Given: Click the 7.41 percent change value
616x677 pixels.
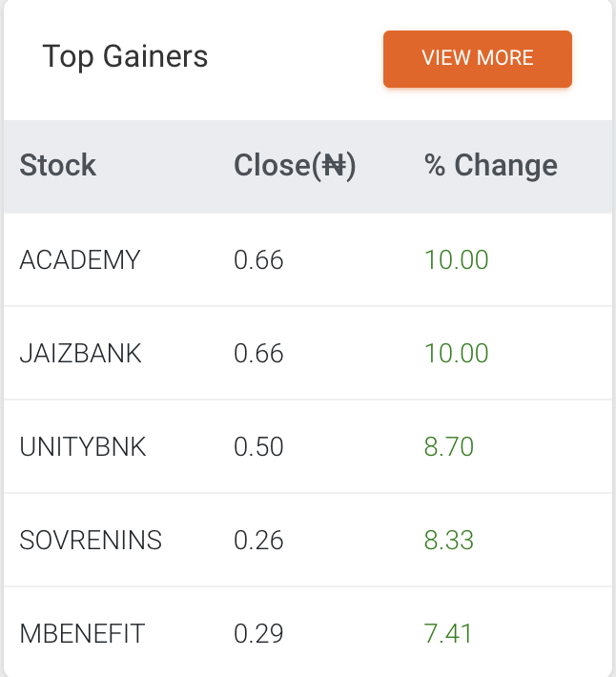Looking at the screenshot, I should [x=448, y=634].
